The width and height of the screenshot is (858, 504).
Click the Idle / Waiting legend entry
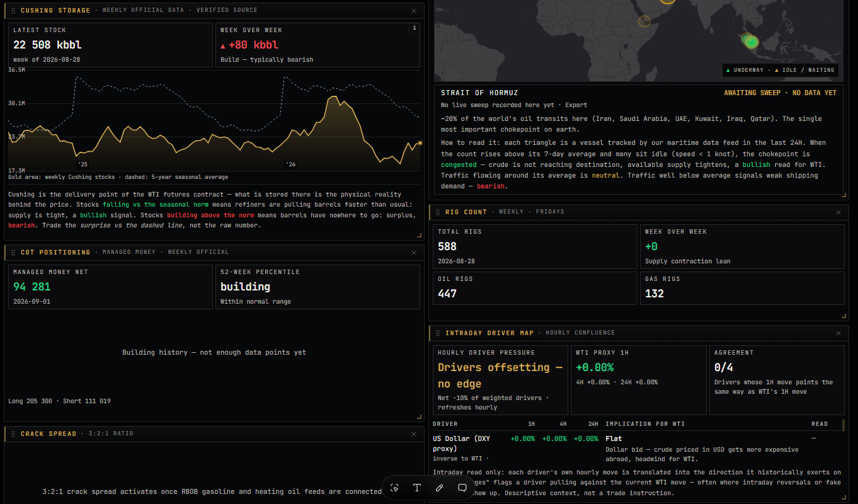point(804,71)
